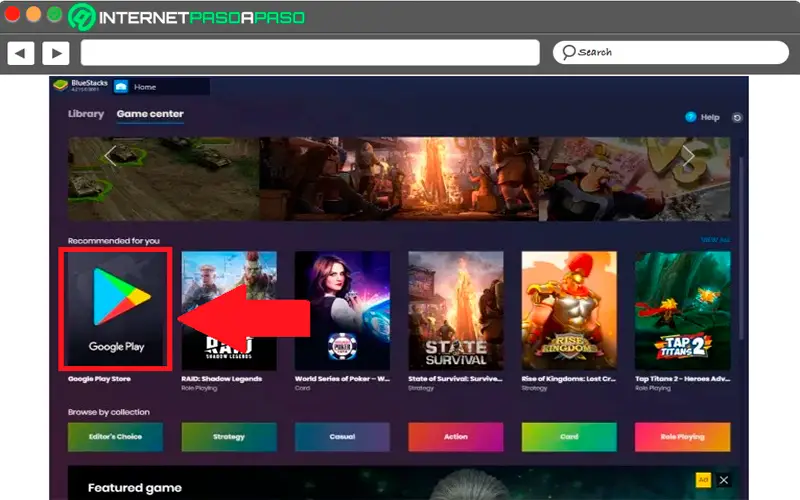Click the orange macOS minimize button
This screenshot has height=500, width=800.
click(x=34, y=14)
